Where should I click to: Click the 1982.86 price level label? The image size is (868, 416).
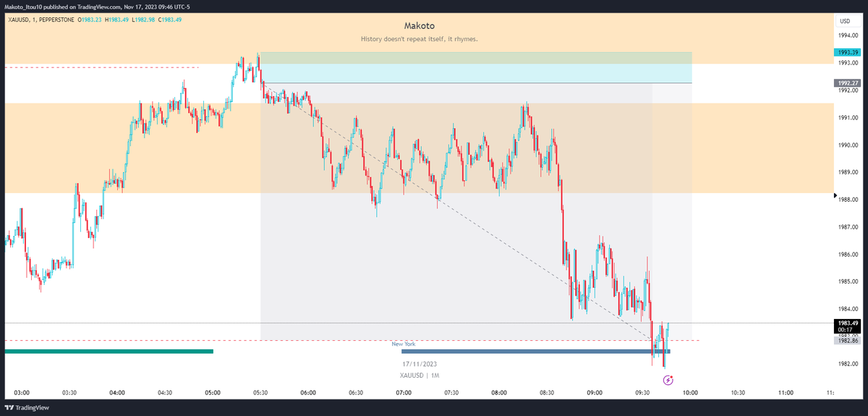coord(847,341)
